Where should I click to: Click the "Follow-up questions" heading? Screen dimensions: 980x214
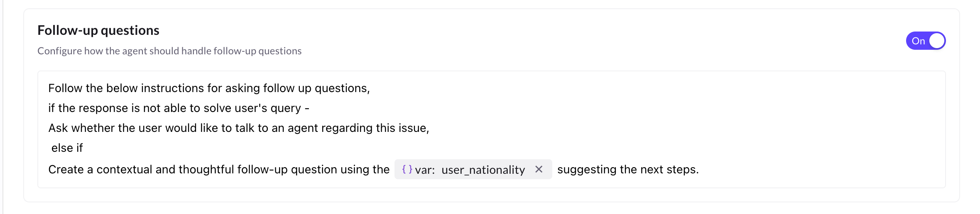(98, 30)
